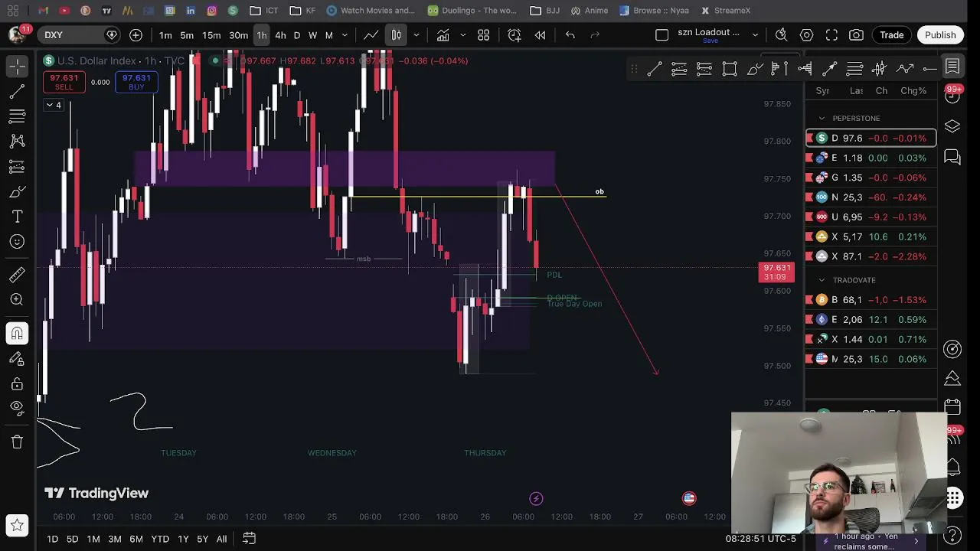Choose the candlestick chart type button
This screenshot has height=551, width=980.
(397, 35)
